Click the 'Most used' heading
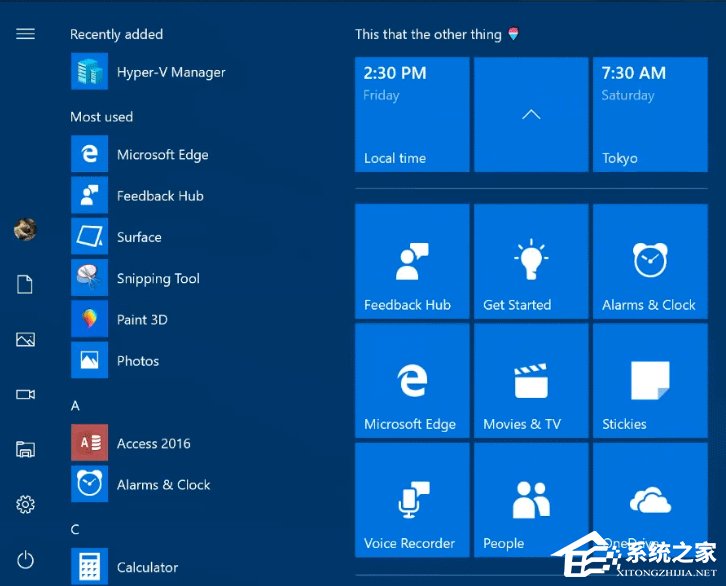The height and width of the screenshot is (586, 726). (x=101, y=117)
